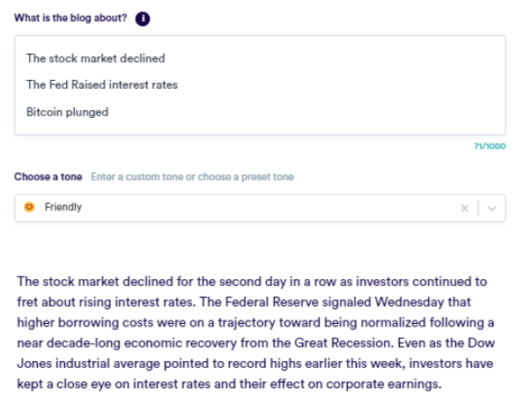Click the smiley emoji beside Friendly
Screen dimensions: 532x412
(30, 208)
